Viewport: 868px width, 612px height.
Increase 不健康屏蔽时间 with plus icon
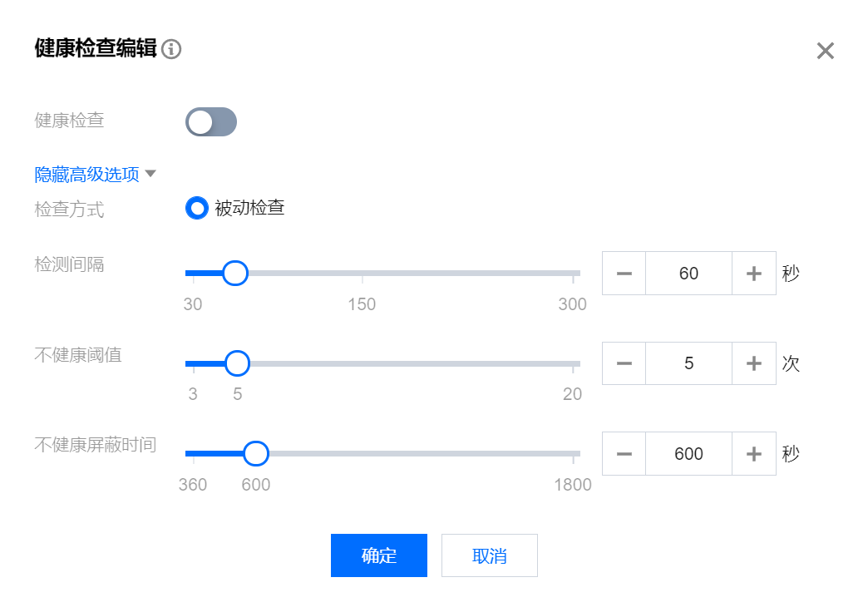pyautogui.click(x=753, y=454)
